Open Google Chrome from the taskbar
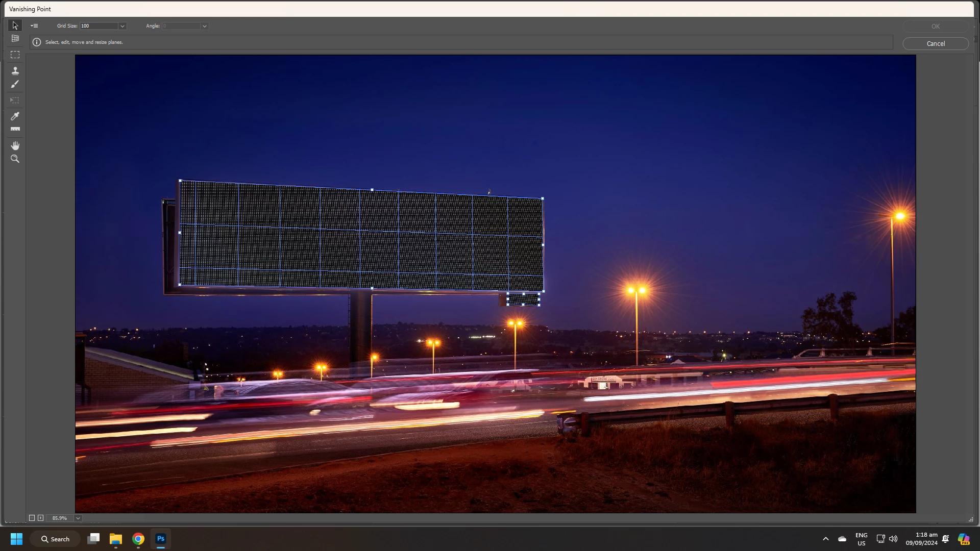The image size is (980, 551). click(138, 539)
